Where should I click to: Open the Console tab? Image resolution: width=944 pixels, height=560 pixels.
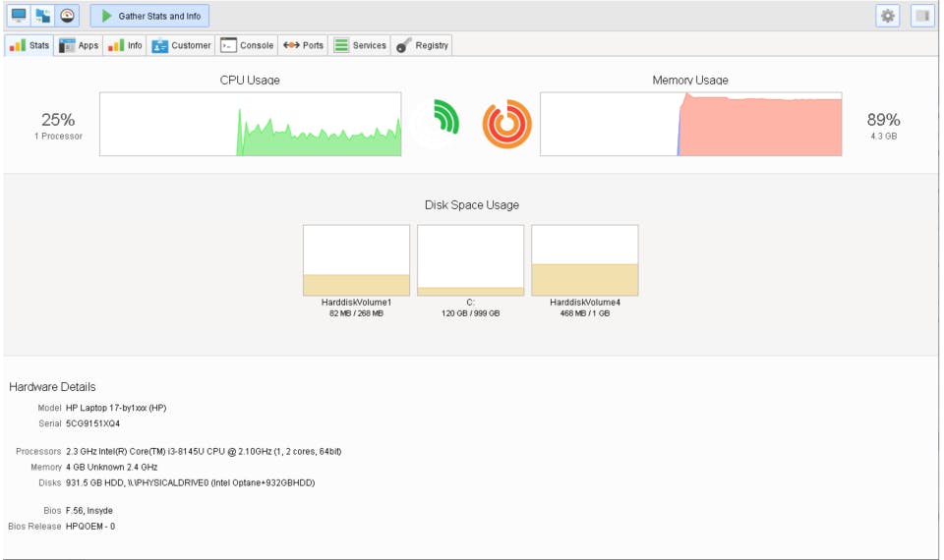coord(247,45)
